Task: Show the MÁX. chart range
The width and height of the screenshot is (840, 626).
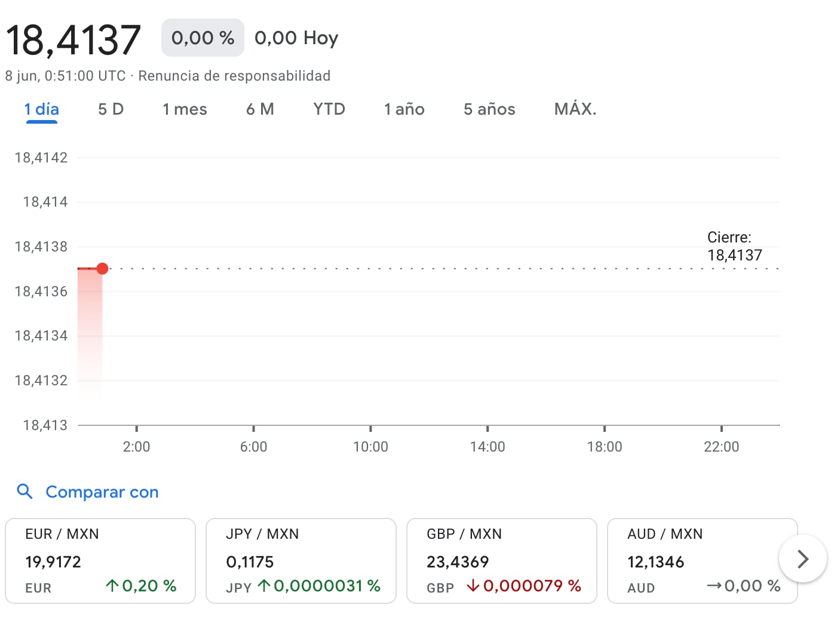Action: [x=575, y=109]
